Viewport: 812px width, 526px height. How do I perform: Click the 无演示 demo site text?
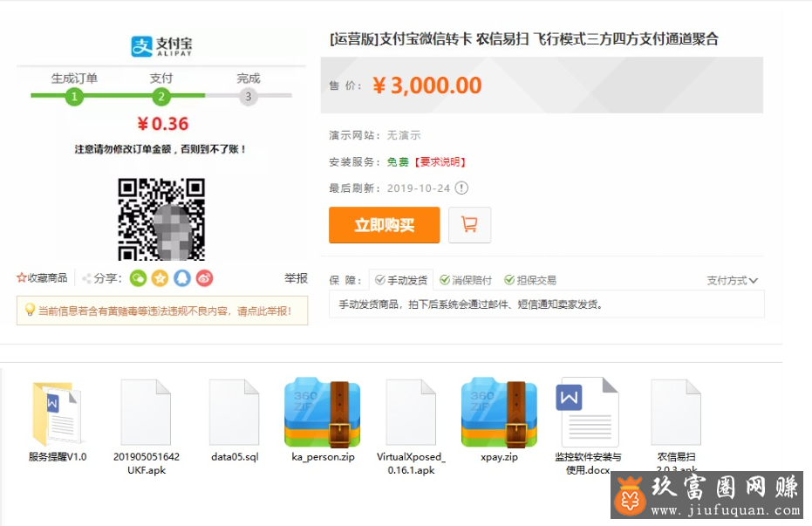click(404, 135)
